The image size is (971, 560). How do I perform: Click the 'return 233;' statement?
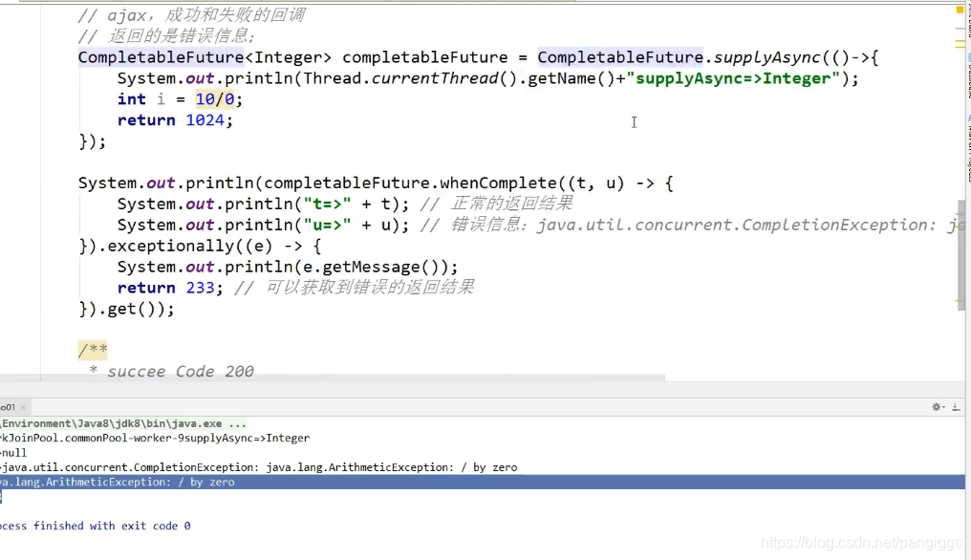(x=170, y=288)
